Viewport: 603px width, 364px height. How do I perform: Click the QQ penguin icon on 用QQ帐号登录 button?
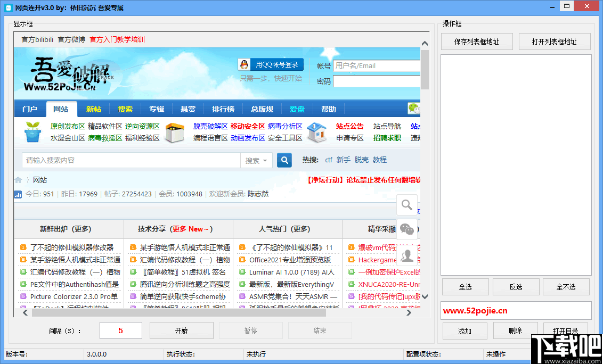point(245,64)
